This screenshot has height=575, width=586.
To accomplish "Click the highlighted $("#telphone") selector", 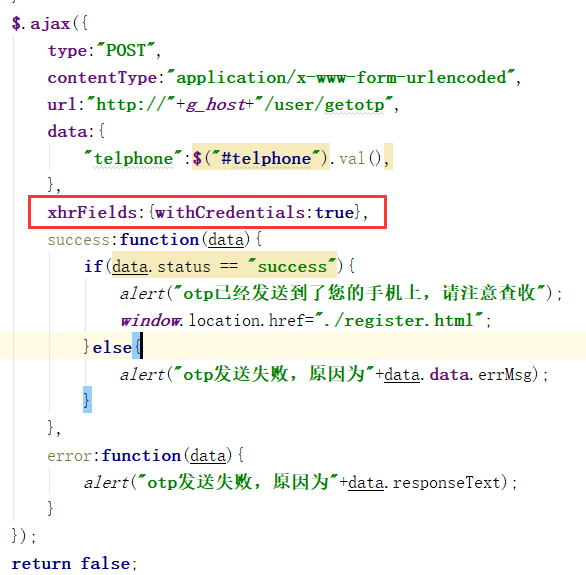I will pyautogui.click(x=260, y=158).
